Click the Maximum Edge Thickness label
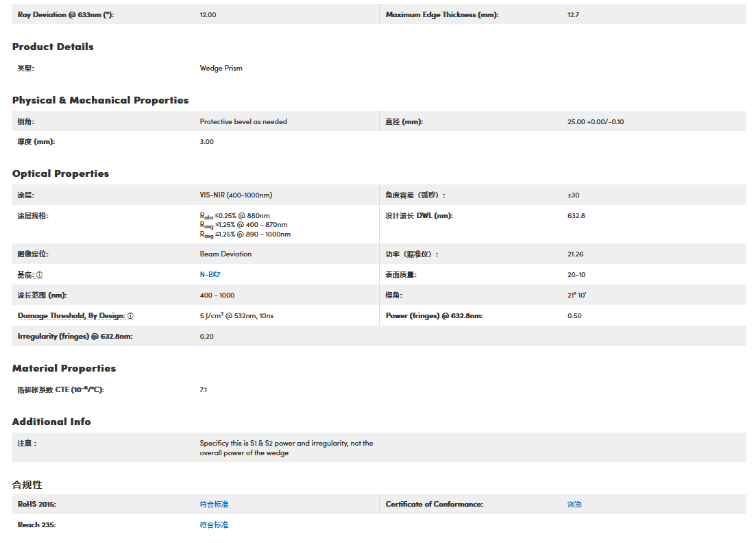Screen dimensions: 756x543 (441, 15)
